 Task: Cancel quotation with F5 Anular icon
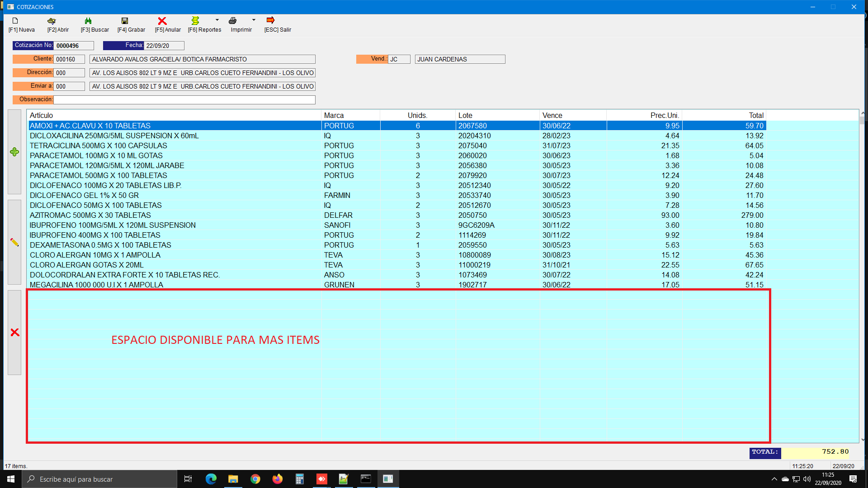tap(162, 21)
